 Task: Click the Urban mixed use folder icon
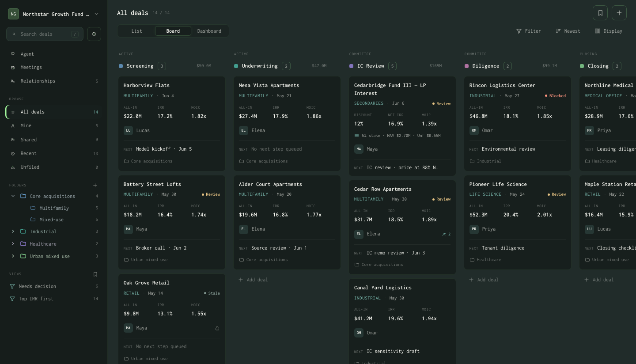click(x=23, y=256)
